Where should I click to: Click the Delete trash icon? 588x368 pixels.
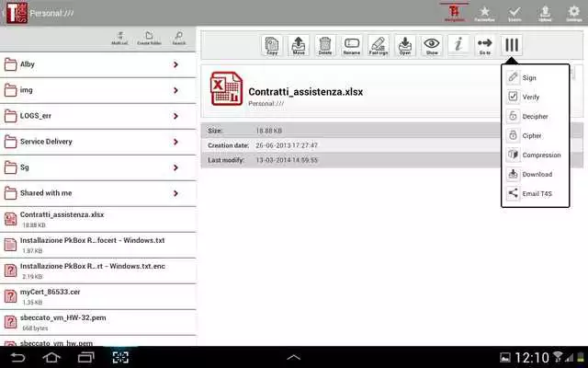point(325,45)
